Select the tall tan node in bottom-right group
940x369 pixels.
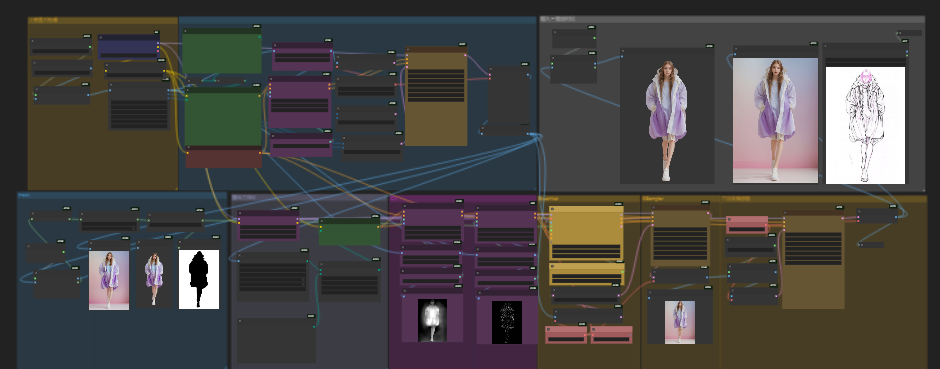coord(814,259)
